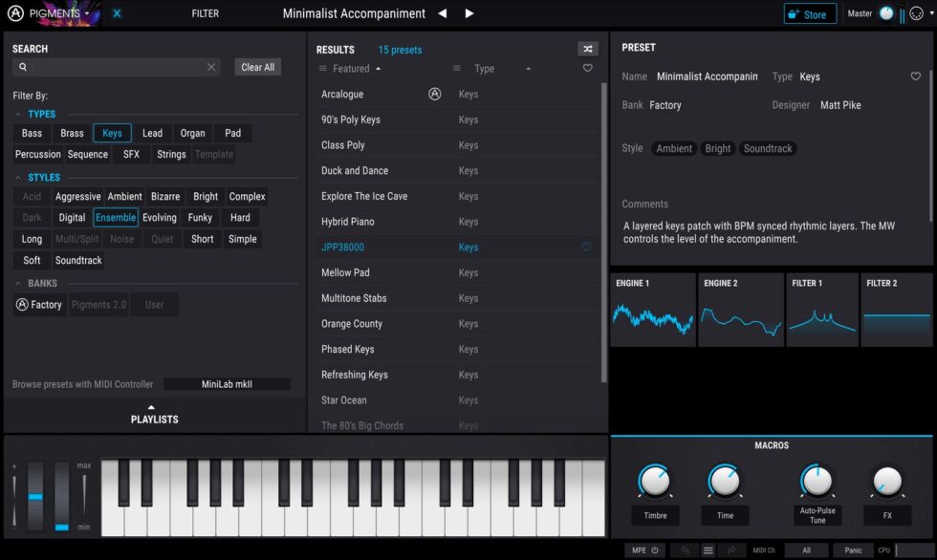The image size is (937, 560).
Task: Open the settings face icon at top right
Action: click(917, 13)
